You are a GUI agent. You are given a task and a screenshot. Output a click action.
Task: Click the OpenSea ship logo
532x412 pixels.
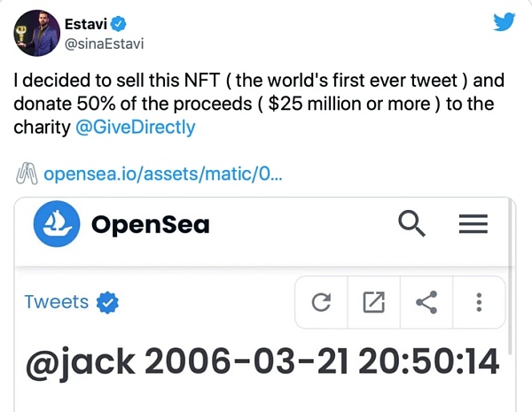click(x=58, y=224)
